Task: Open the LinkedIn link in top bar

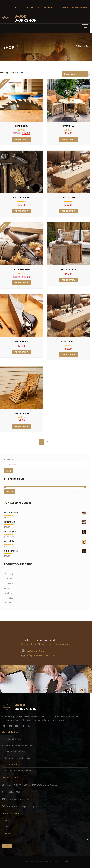Action: (x=27, y=7)
